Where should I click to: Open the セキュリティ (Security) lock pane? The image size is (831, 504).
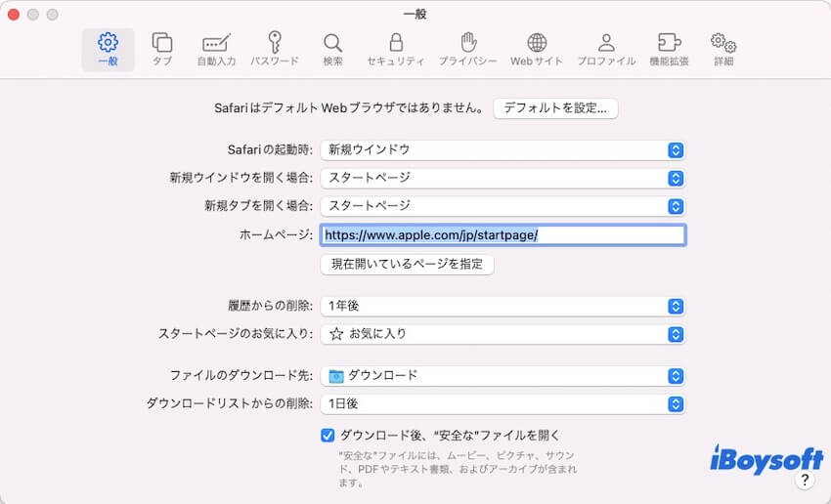(396, 50)
